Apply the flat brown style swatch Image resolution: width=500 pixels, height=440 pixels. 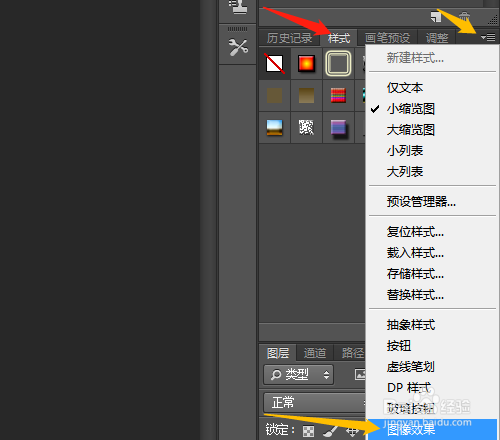pos(275,95)
